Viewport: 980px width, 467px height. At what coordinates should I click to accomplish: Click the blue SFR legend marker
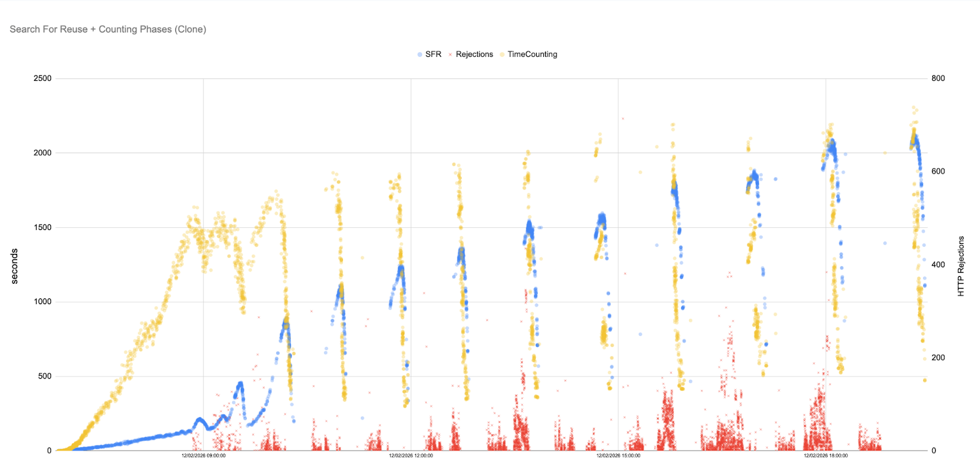pos(420,55)
